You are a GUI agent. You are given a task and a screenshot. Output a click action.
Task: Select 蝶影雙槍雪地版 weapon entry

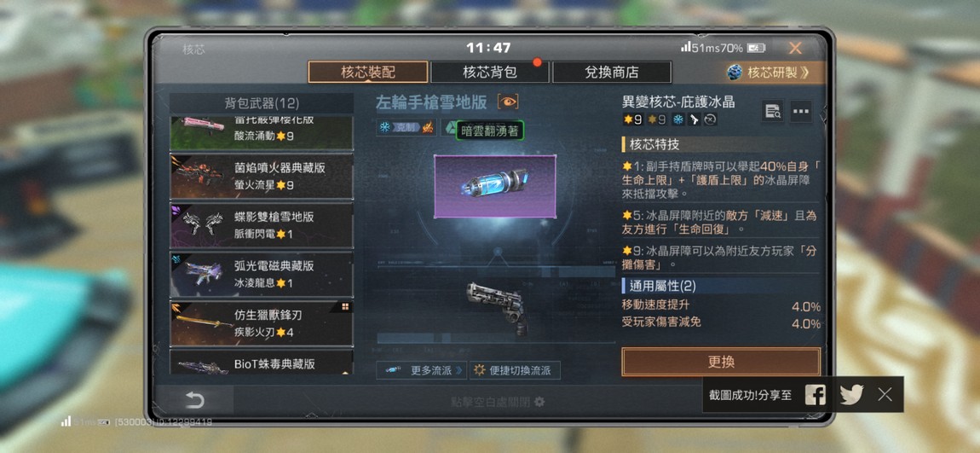point(262,225)
